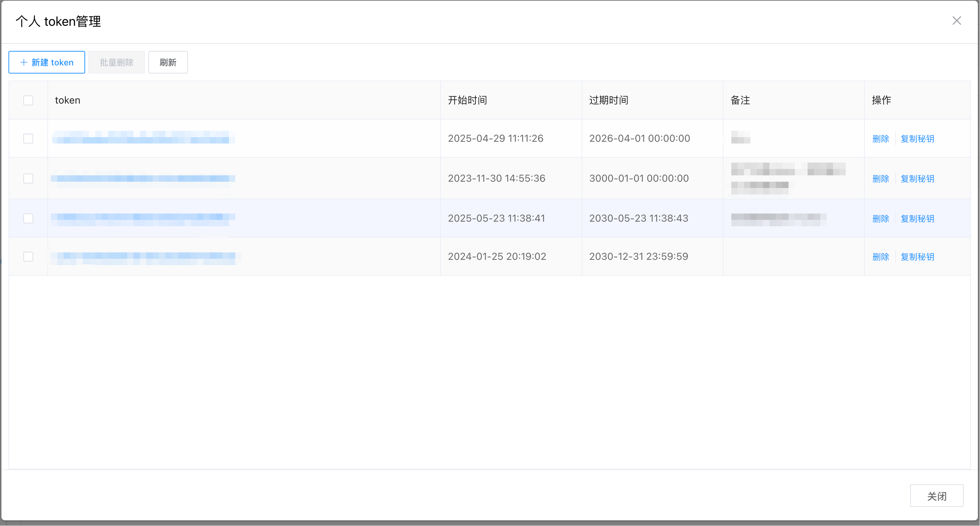Click 删除 for token expiring 2030-05-23
The width and height of the screenshot is (980, 526).
(x=880, y=218)
